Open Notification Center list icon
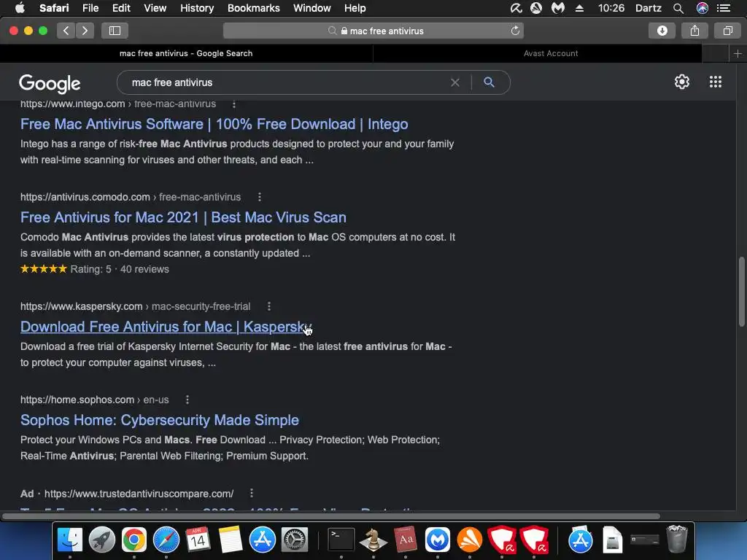747x560 pixels. [x=724, y=8]
